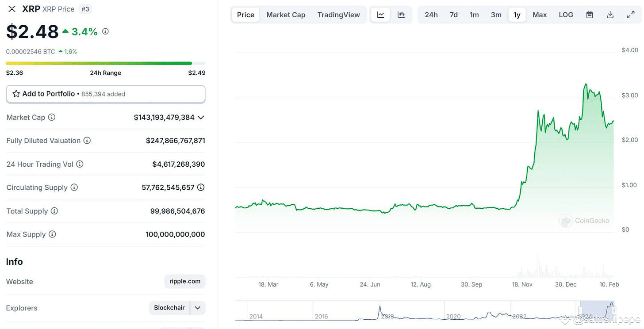The width and height of the screenshot is (644, 329).
Task: Click Add to Portfolio button
Action: click(105, 94)
